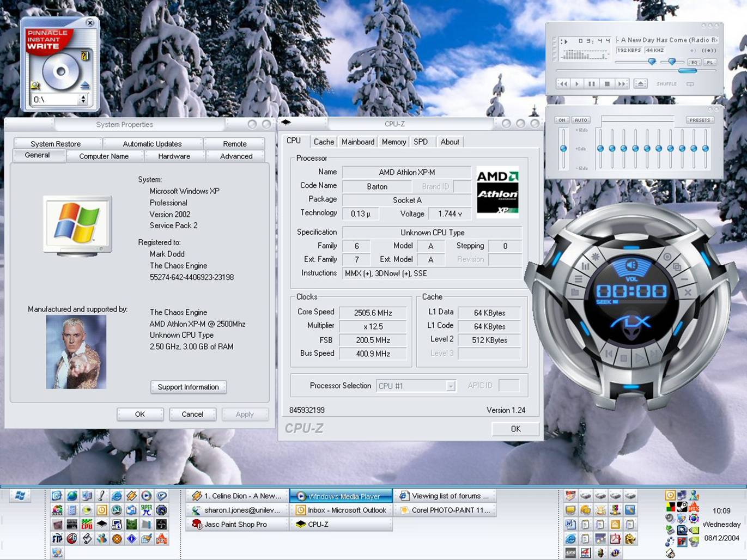747x560 pixels.
Task: Click the Winamp balance slider handle
Action: click(672, 62)
